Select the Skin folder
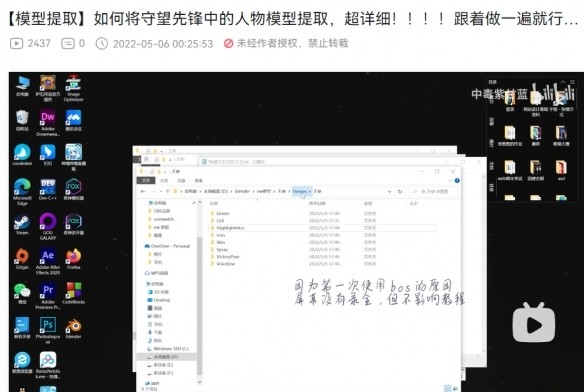 click(220, 242)
